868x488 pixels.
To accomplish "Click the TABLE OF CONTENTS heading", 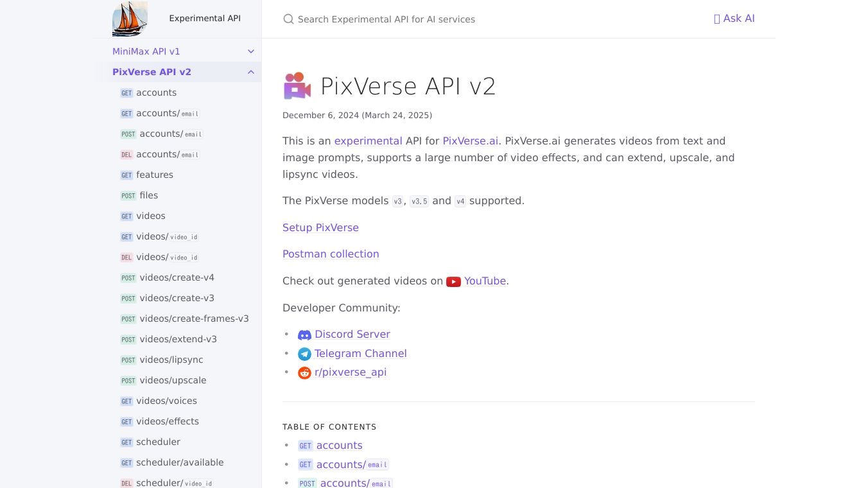I will pos(329,427).
